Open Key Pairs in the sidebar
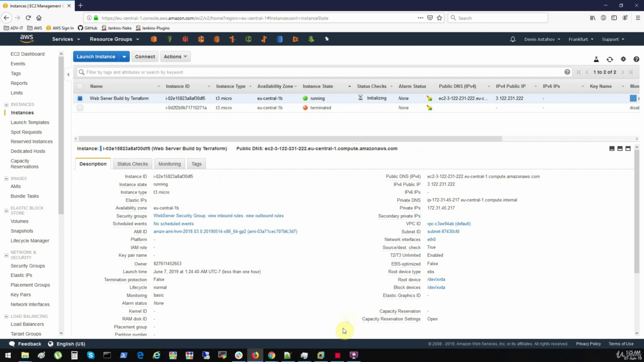The height and width of the screenshot is (362, 644). 21,295
